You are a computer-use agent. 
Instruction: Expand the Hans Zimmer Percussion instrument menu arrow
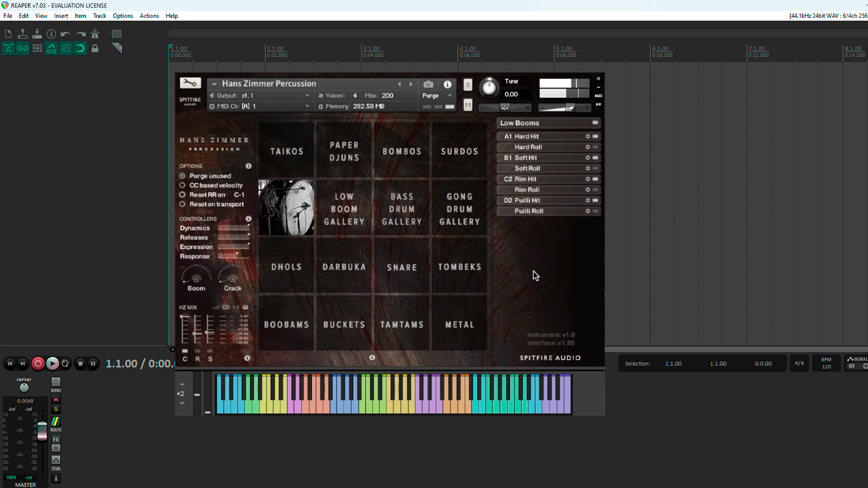pyautogui.click(x=214, y=84)
